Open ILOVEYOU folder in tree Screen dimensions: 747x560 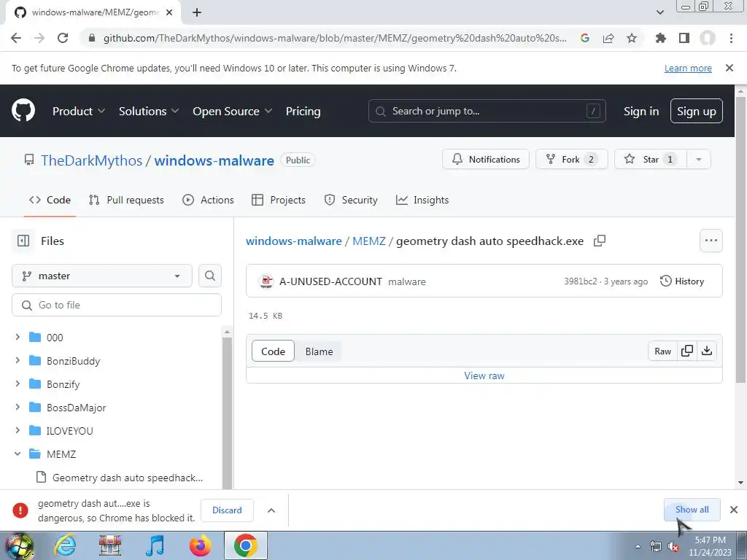[x=69, y=430]
